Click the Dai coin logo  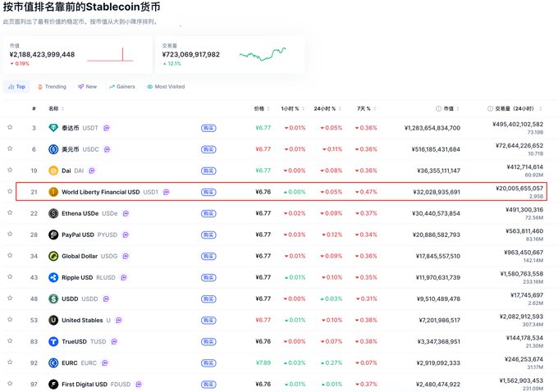pos(53,171)
